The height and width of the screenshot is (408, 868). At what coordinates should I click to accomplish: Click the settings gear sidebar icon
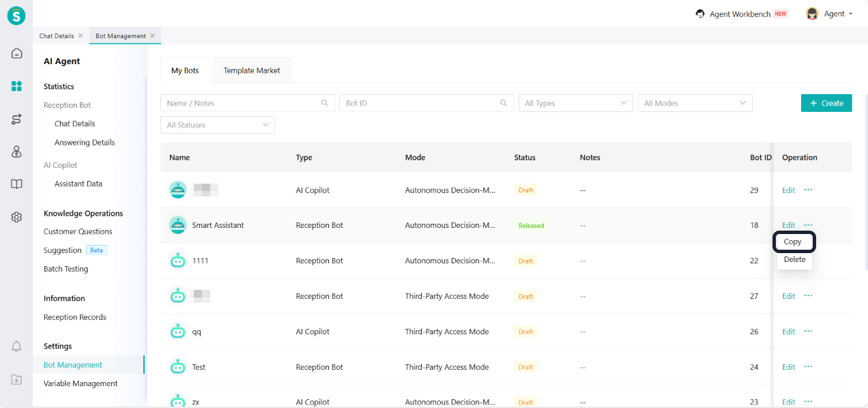pos(16,217)
